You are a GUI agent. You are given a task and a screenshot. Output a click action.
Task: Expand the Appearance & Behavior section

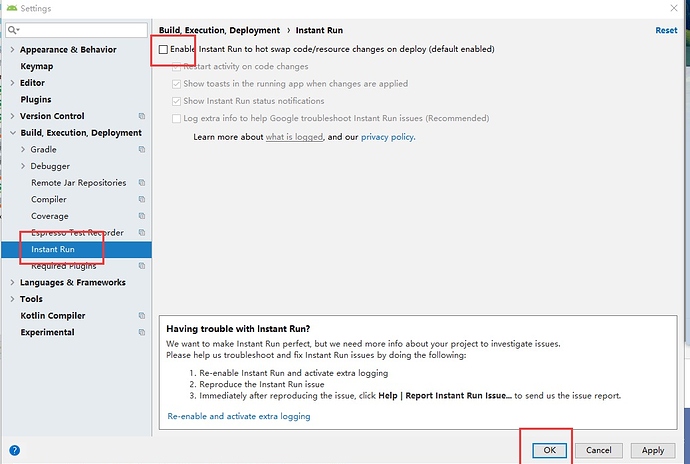click(x=12, y=50)
